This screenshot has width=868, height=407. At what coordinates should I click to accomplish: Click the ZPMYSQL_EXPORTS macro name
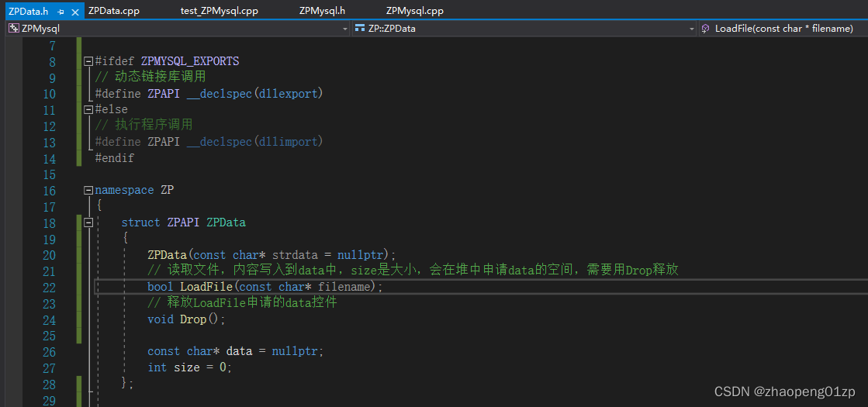(190, 61)
